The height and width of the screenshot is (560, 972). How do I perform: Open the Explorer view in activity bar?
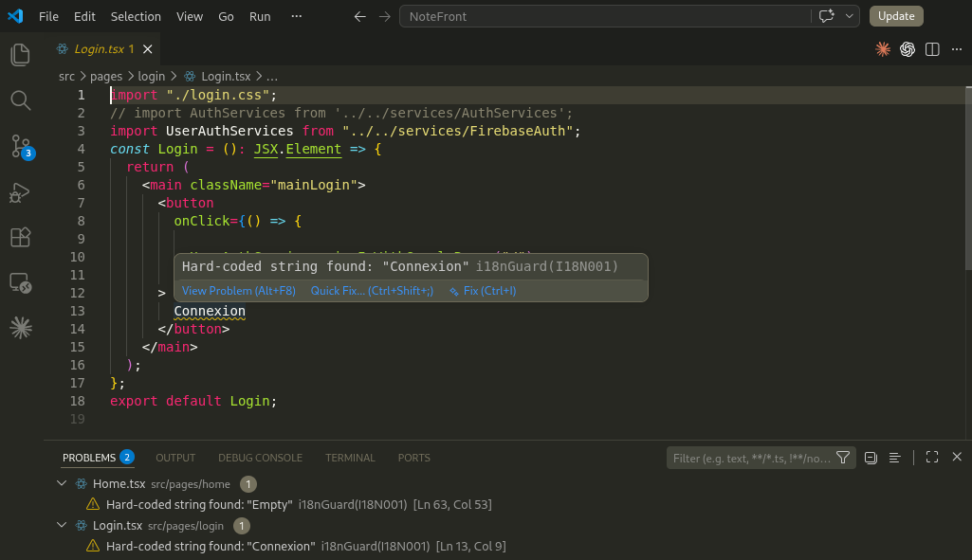21,55
